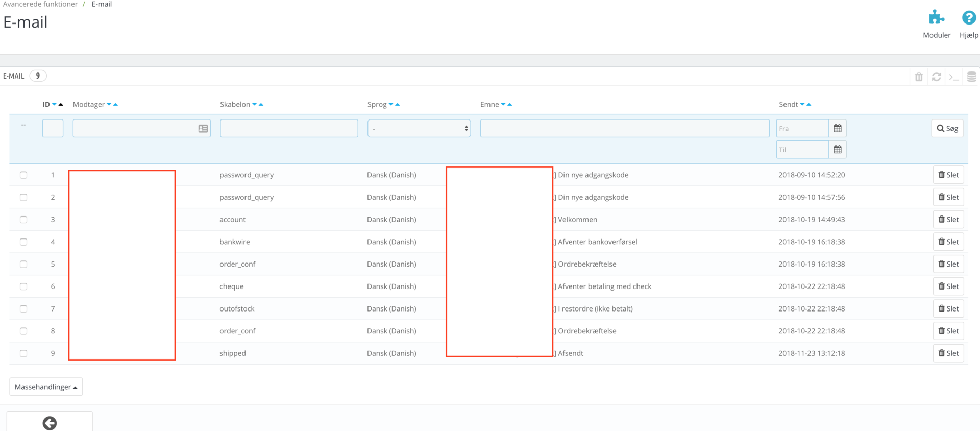
Task: Click the trash icon in the E-MAIL panel header
Action: (919, 77)
